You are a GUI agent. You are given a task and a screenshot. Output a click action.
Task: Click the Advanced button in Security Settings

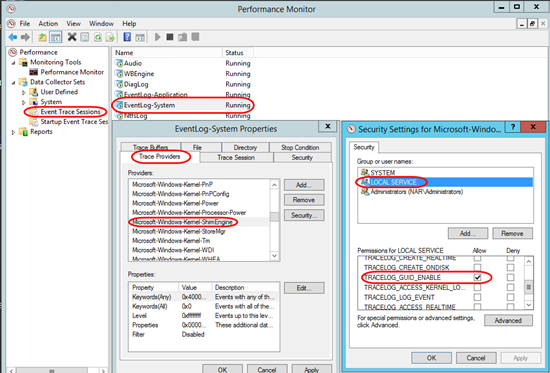(x=508, y=320)
